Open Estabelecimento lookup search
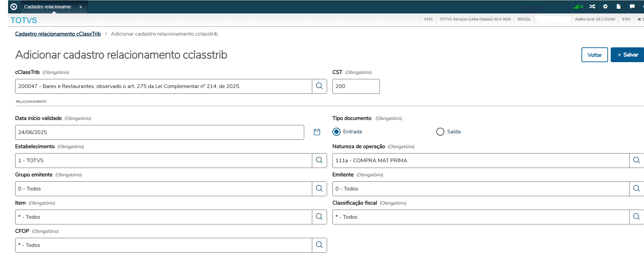The width and height of the screenshot is (644, 258). [319, 161]
